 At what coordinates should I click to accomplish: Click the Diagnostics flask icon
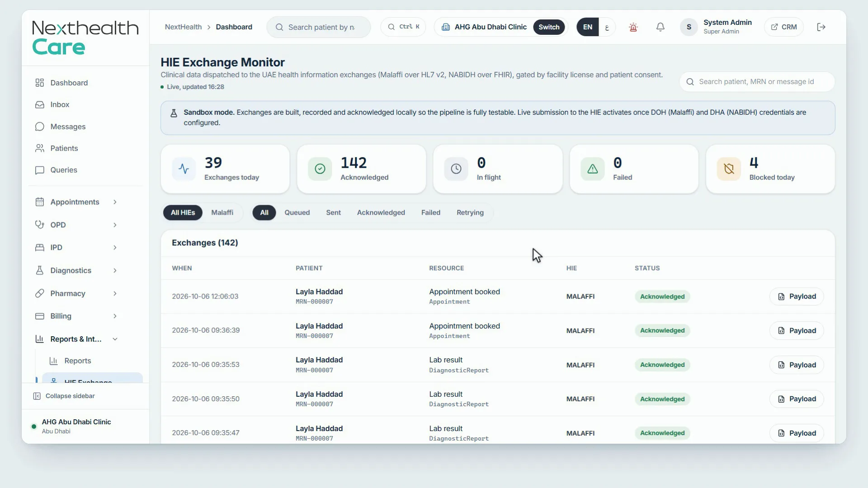[40, 270]
